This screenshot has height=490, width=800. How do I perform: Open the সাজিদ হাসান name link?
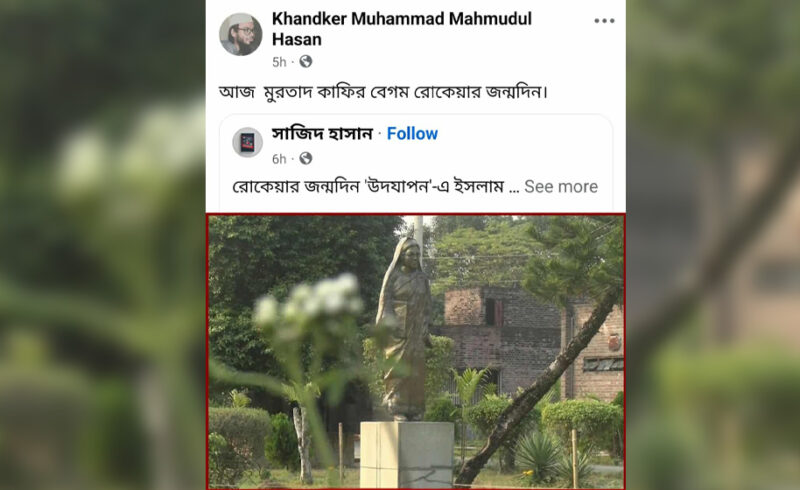322,134
